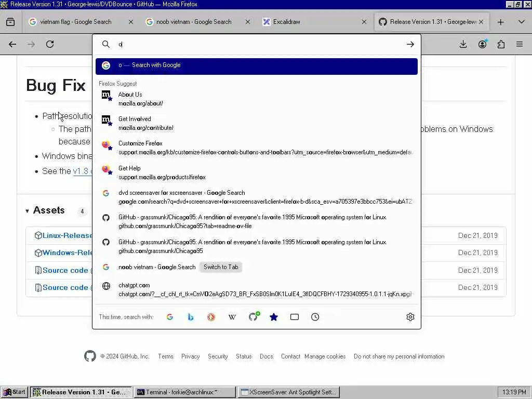Open the Docs footer link
This screenshot has width=532, height=399.
click(x=267, y=356)
